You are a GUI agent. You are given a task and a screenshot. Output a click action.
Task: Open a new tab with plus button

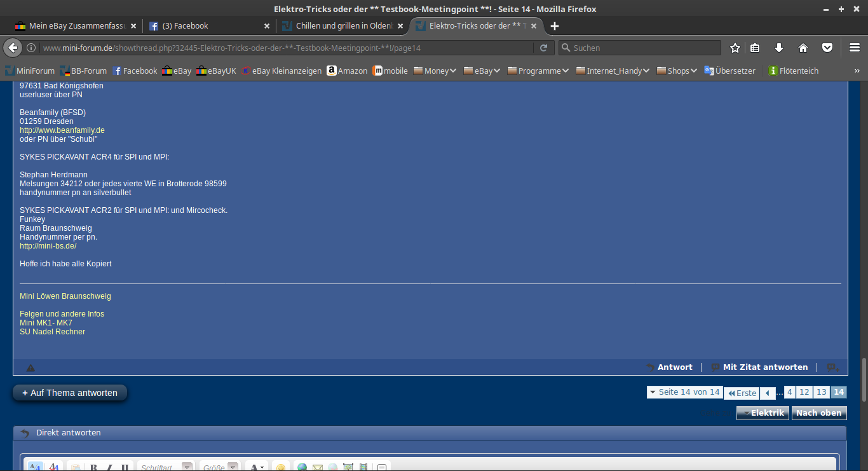(555, 26)
